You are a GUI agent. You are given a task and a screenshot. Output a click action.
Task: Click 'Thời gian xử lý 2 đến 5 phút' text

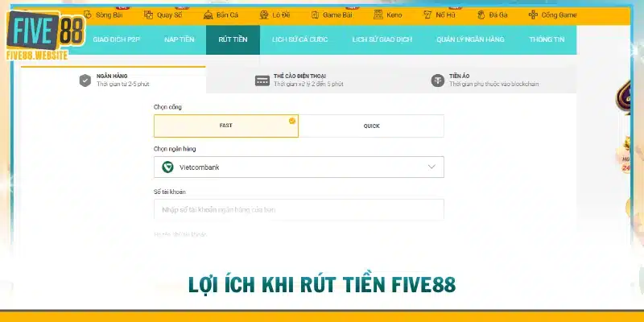click(x=308, y=85)
